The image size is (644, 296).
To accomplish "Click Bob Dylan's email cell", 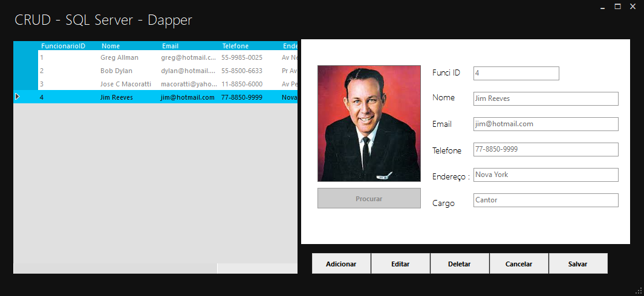I will (x=189, y=71).
